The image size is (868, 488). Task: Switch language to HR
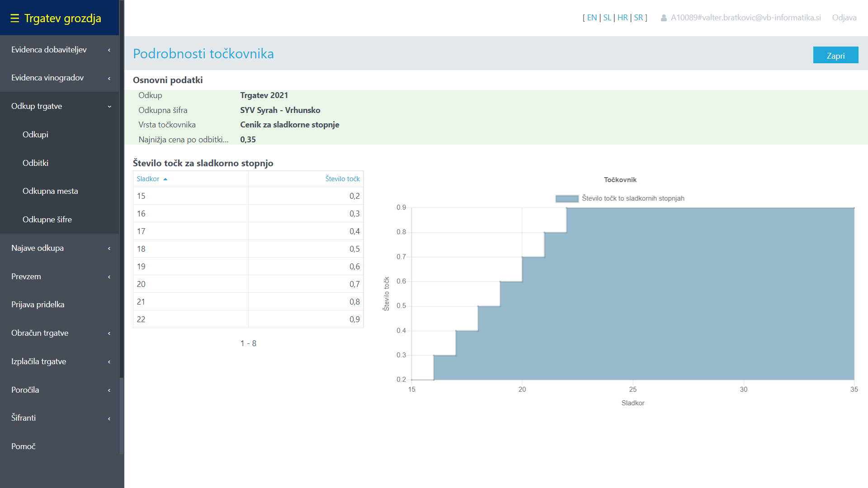coord(623,18)
